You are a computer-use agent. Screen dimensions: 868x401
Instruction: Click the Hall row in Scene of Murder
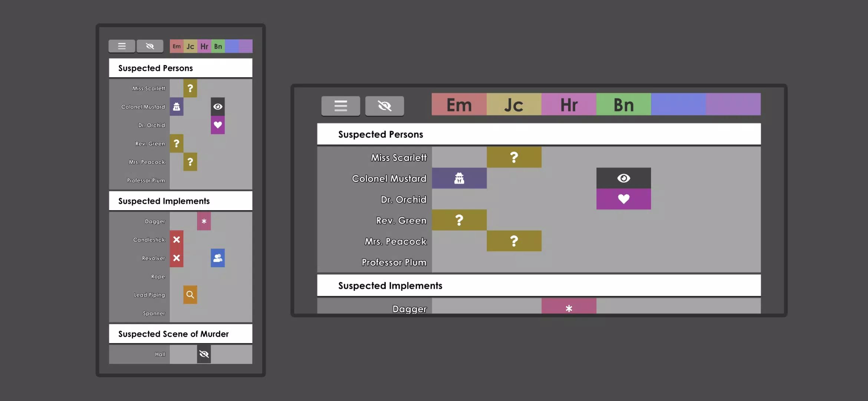(160, 354)
